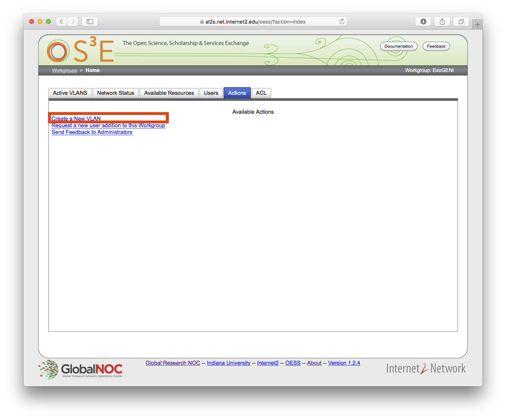Switch to the Active VLANS tab
506x420 pixels.
click(x=70, y=93)
